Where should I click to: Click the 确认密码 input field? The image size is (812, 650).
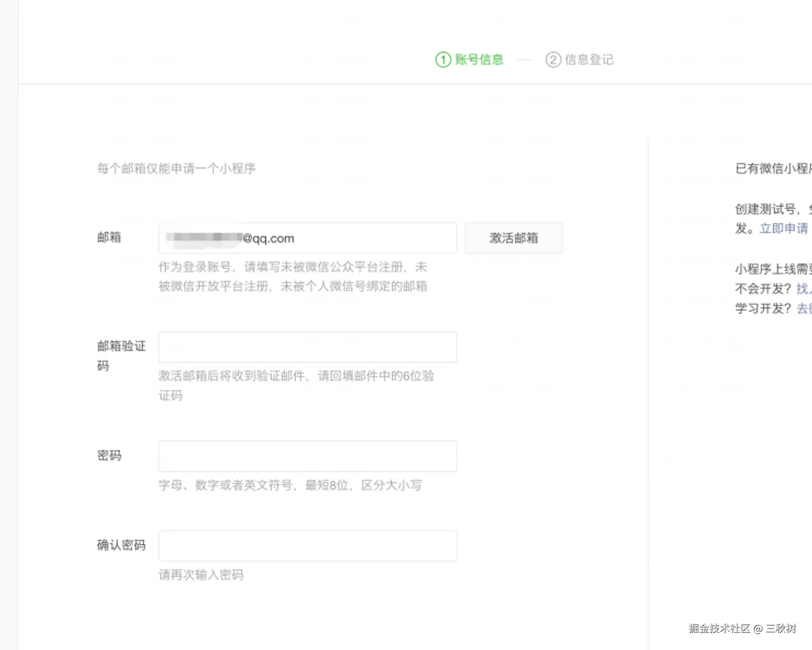click(x=307, y=545)
